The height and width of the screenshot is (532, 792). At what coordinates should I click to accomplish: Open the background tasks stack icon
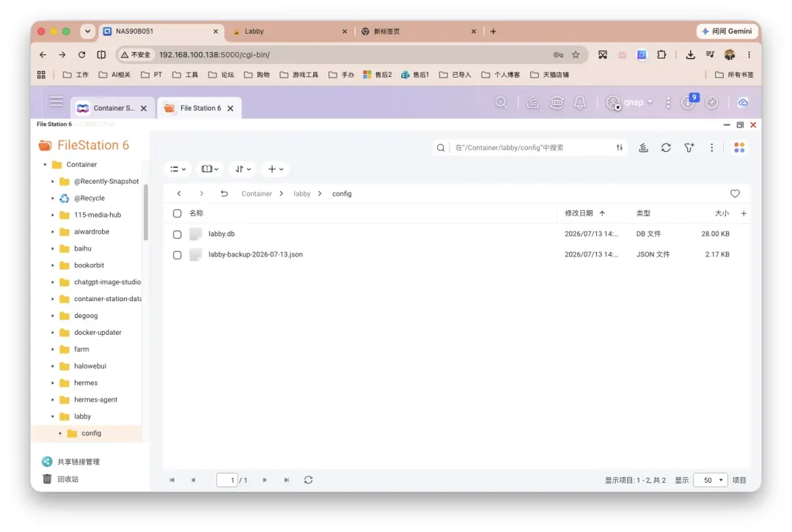[x=643, y=147]
